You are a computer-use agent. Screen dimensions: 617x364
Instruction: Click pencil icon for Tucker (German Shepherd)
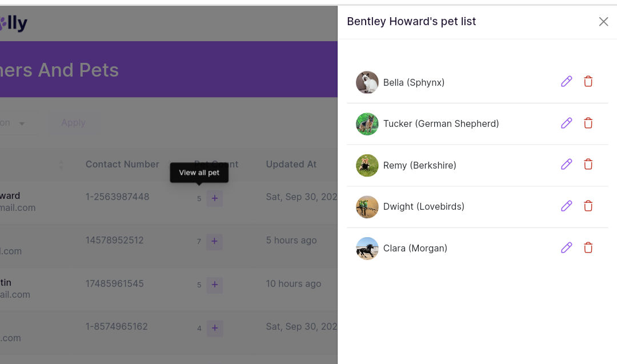(x=566, y=123)
